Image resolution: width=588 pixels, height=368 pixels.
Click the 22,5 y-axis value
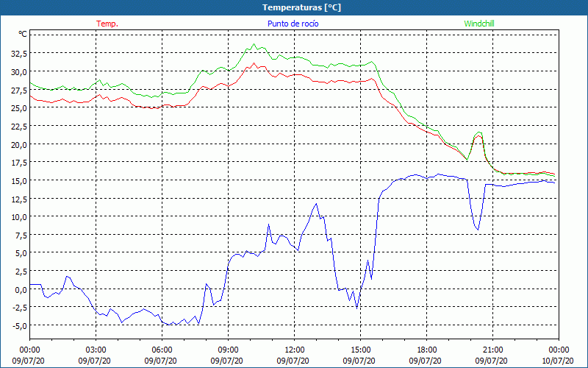pos(19,127)
